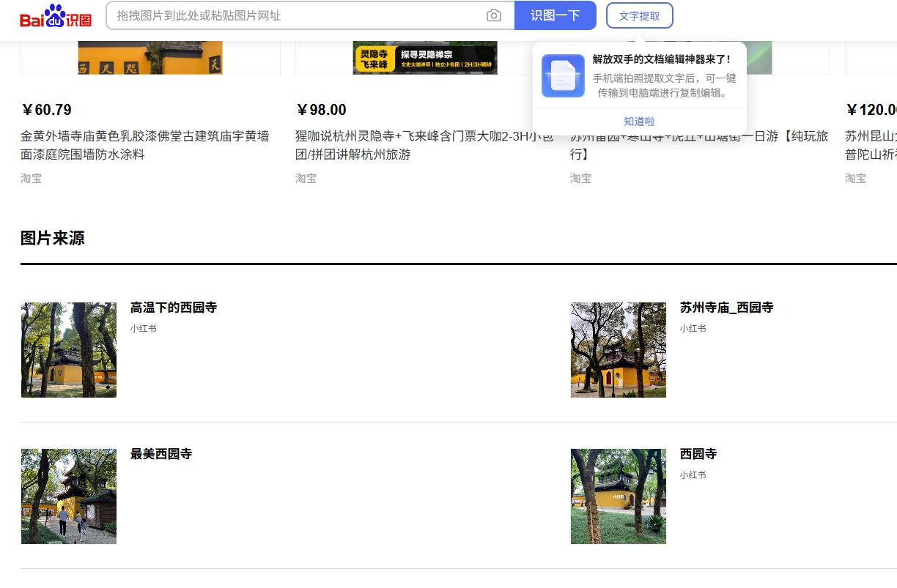Screen dimensions: 897x588
Task: Click the camera upload icon in search box
Action: (x=494, y=15)
